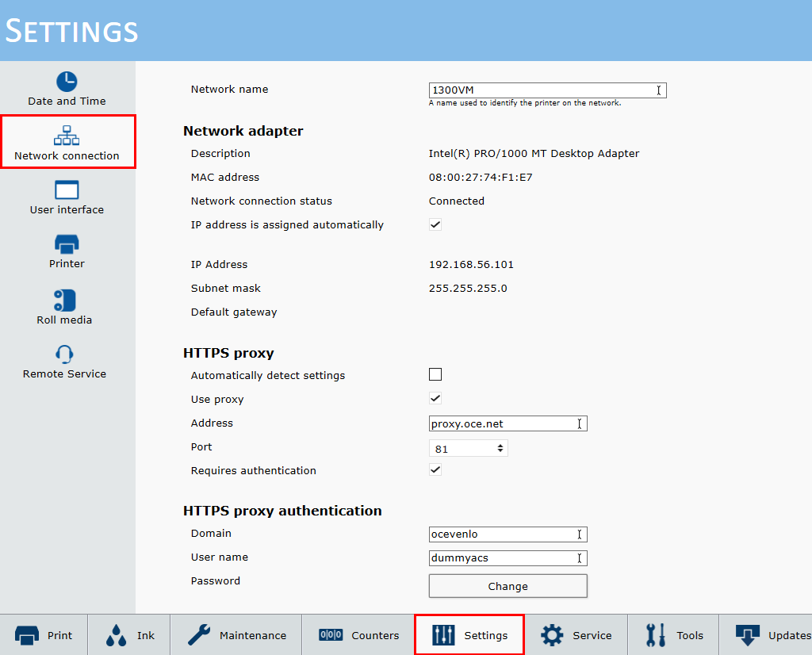
Task: Select the Network connection sidebar icon
Action: (x=67, y=135)
